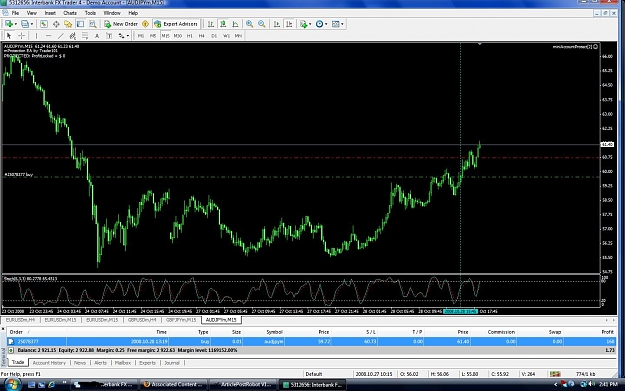Click the Default profile status bar entry

314,374
